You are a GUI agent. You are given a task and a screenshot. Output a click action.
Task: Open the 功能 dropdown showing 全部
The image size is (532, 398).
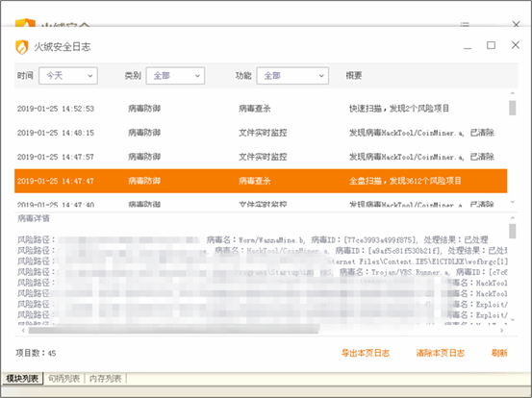coord(292,76)
